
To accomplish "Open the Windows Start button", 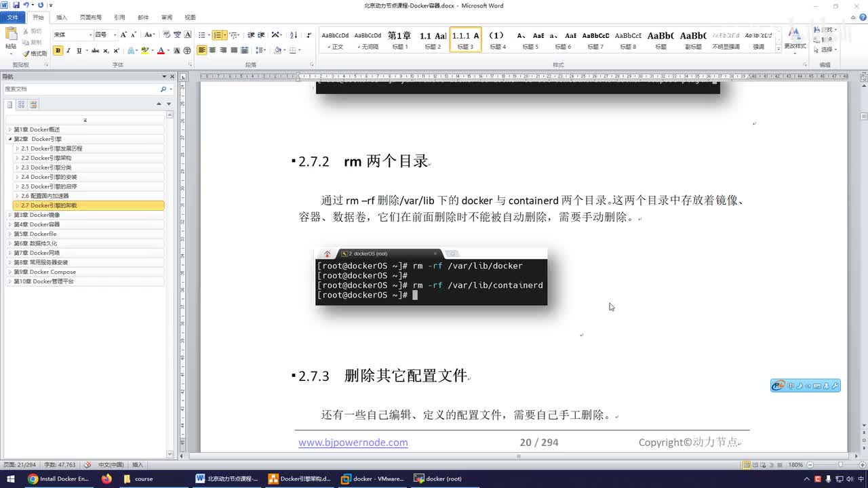I will pyautogui.click(x=10, y=479).
